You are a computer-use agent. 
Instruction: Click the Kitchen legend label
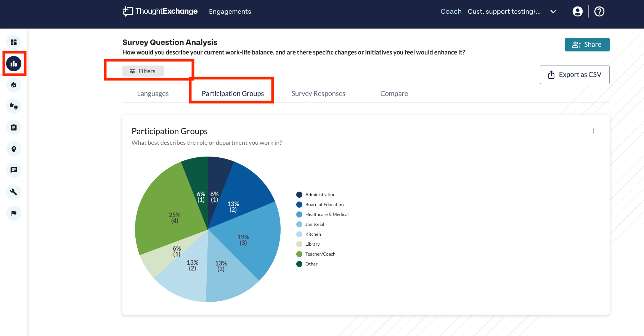pyautogui.click(x=313, y=234)
